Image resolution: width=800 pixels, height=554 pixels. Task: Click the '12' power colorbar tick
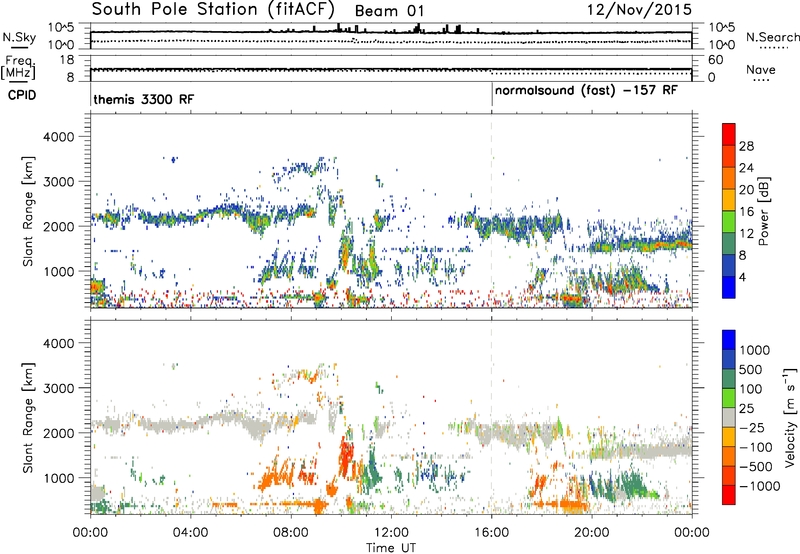click(x=746, y=234)
